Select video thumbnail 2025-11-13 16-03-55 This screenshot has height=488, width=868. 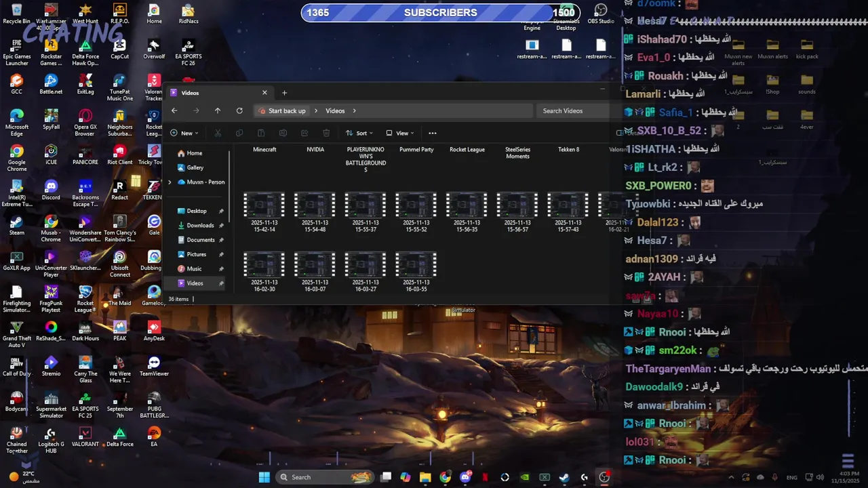pyautogui.click(x=416, y=272)
